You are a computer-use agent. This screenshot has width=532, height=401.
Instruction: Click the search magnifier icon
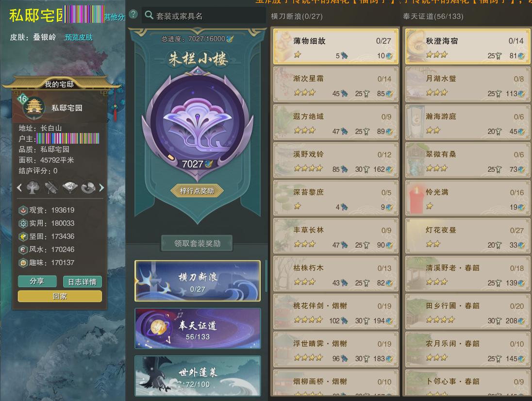tap(149, 15)
